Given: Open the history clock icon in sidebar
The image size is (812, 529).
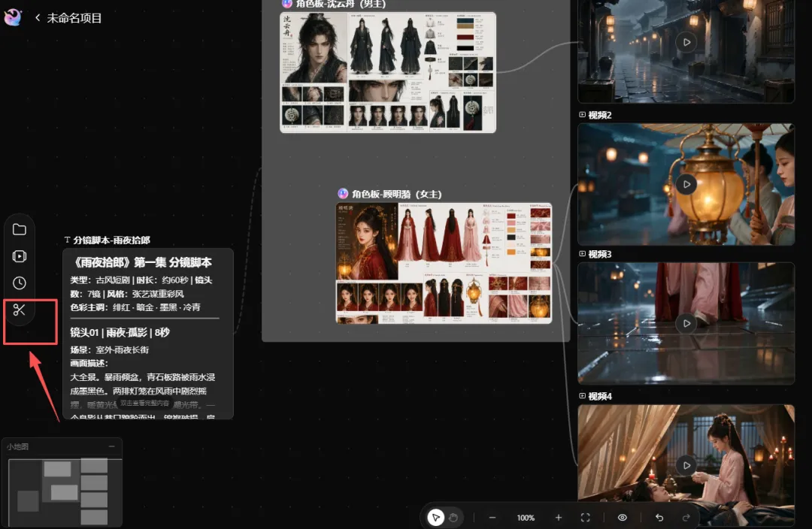Looking at the screenshot, I should (19, 283).
